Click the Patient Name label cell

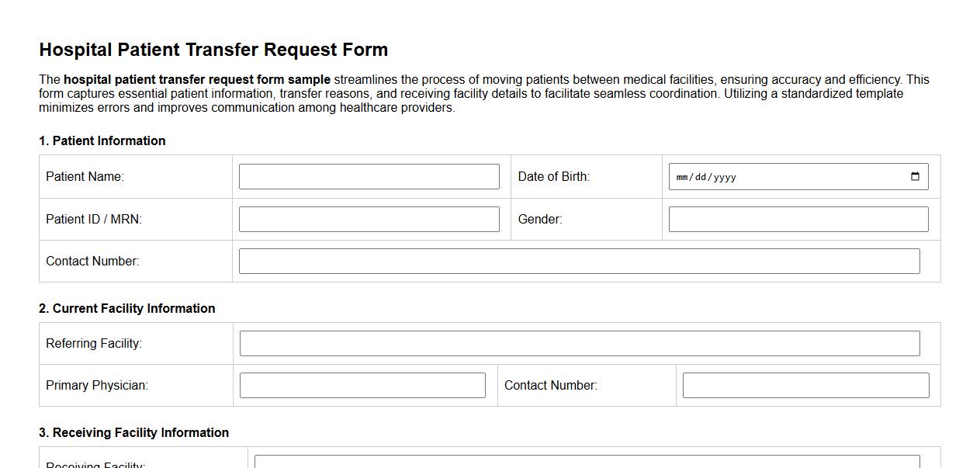[x=85, y=176]
